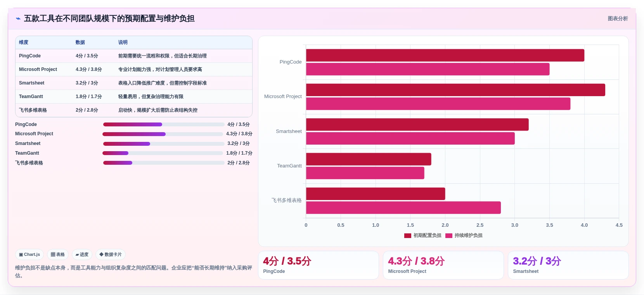
Task: Click the Chart.js tag chip
Action: click(x=29, y=255)
